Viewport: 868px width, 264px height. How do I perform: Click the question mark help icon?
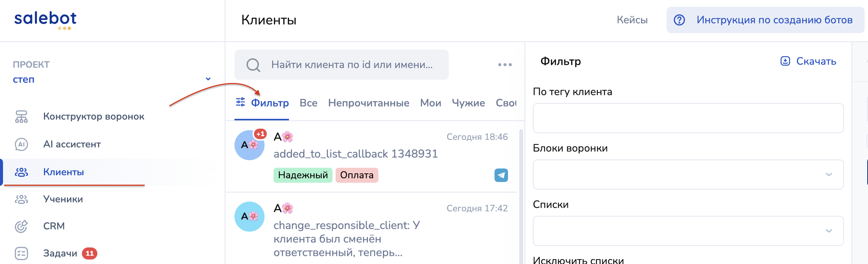[x=679, y=20]
